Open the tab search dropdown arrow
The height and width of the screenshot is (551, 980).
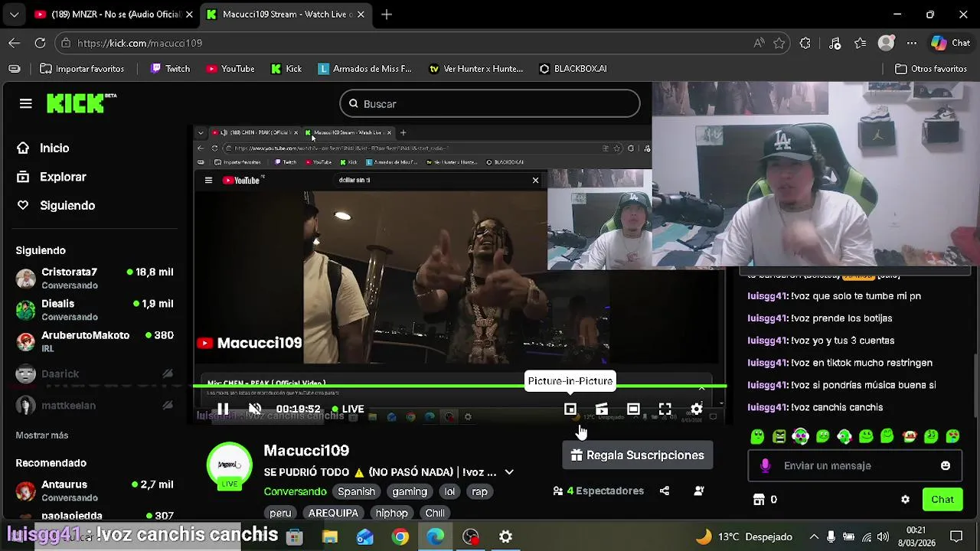[14, 15]
